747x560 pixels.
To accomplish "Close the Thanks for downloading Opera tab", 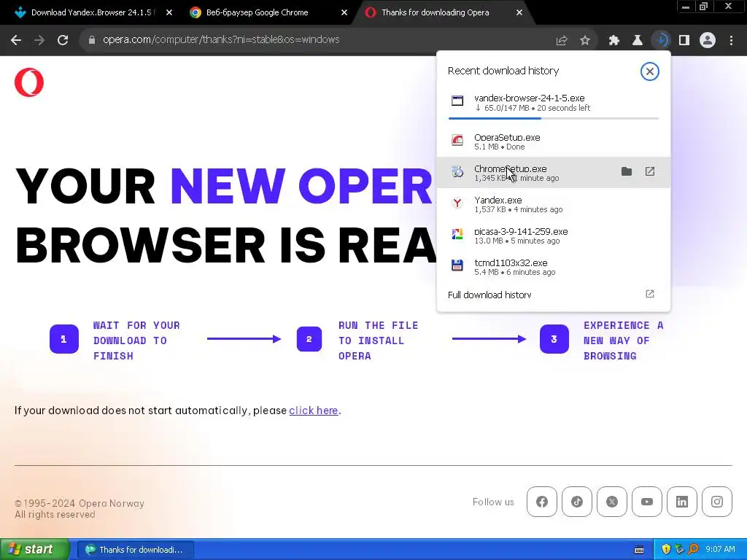I will pyautogui.click(x=519, y=12).
